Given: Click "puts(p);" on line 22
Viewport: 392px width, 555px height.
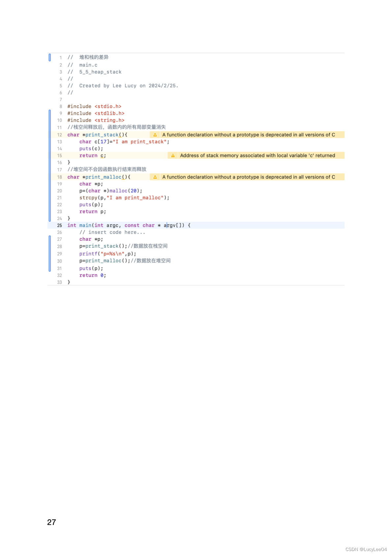Looking at the screenshot, I should (x=91, y=205).
